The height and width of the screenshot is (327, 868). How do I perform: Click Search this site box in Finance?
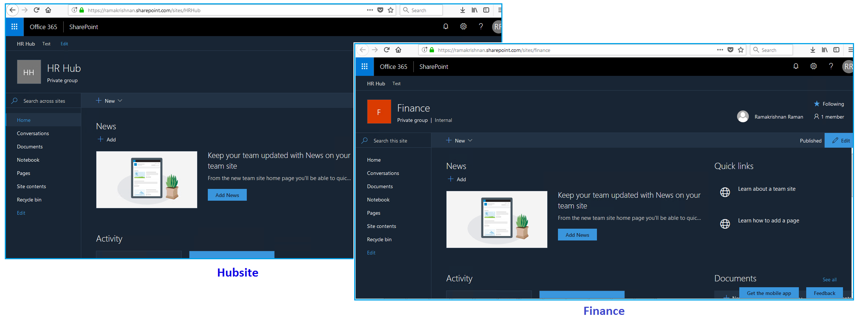click(394, 140)
